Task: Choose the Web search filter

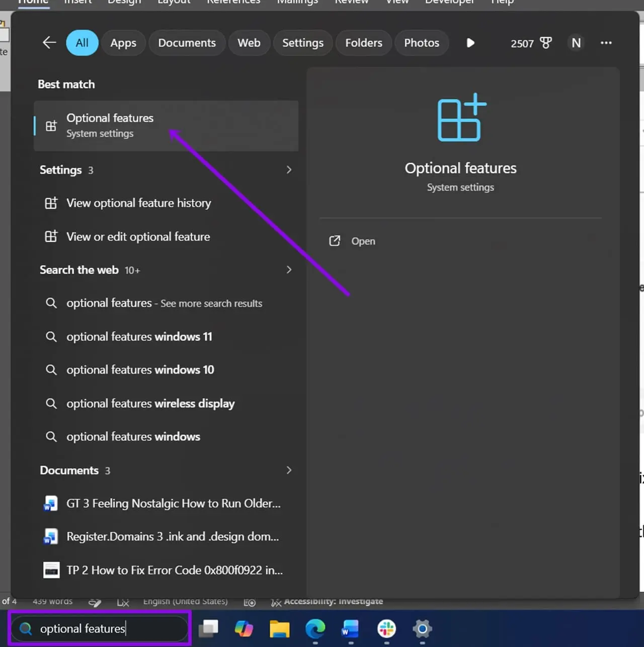Action: point(249,43)
